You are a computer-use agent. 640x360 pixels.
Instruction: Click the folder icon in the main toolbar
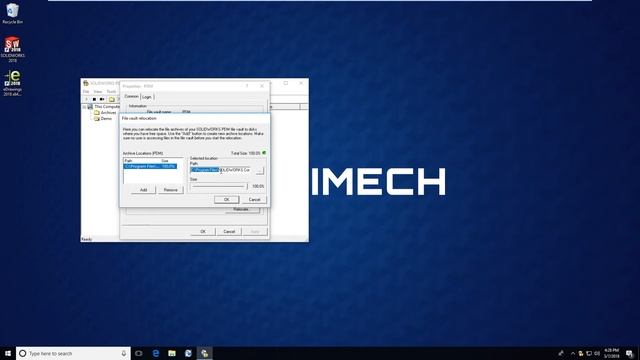(112, 99)
